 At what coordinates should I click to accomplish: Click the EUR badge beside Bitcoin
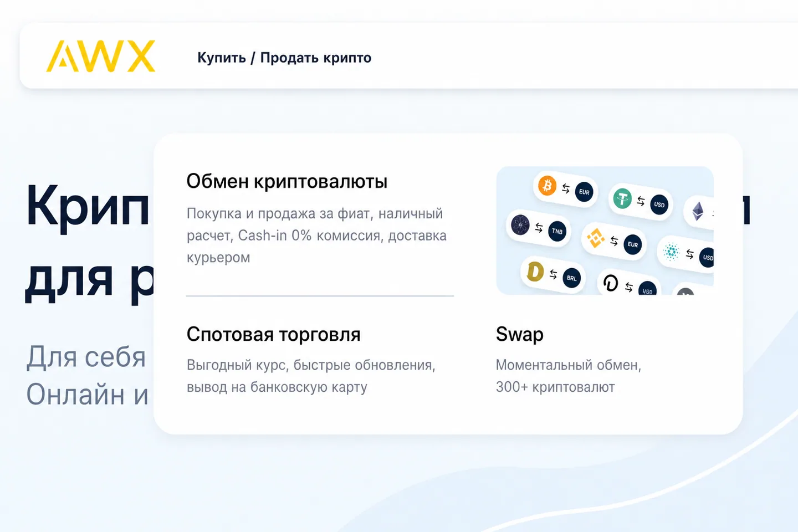click(x=584, y=192)
